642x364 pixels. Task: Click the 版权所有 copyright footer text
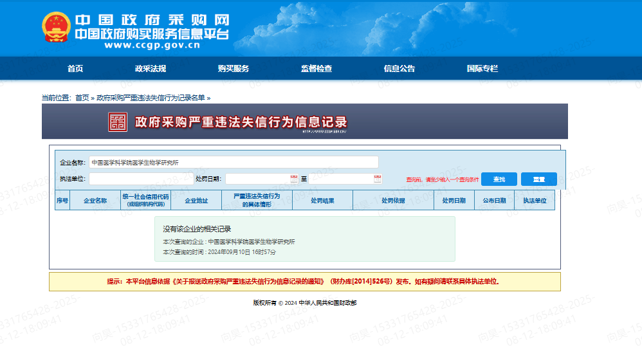[305, 303]
